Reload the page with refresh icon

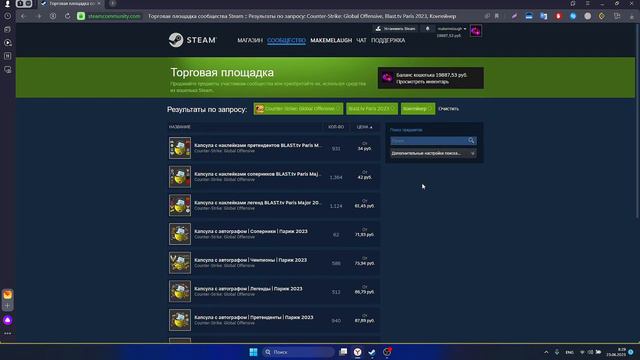[x=67, y=16]
